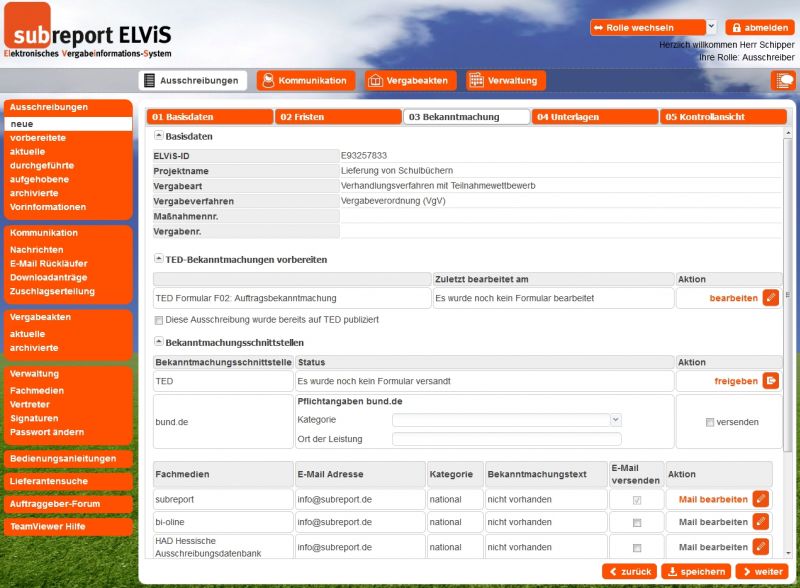This screenshot has width=800, height=588.
Task: Click pencil icon in HAD Hessische row
Action: point(760,547)
